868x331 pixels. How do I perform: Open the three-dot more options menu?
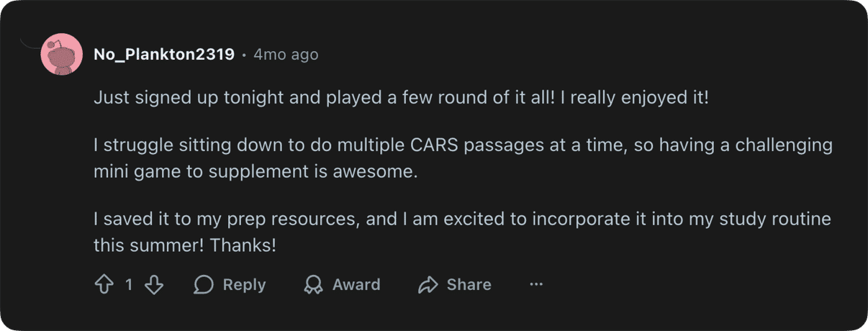point(535,285)
